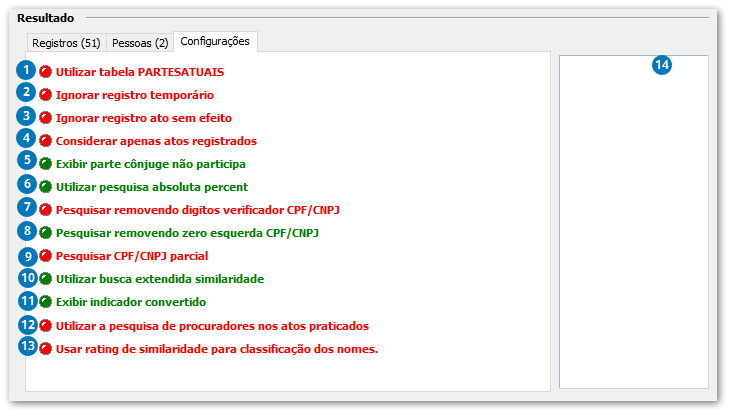730x414 pixels.
Task: Click red indicator beside Considerar apenas atos registrados
Action: pos(45,141)
